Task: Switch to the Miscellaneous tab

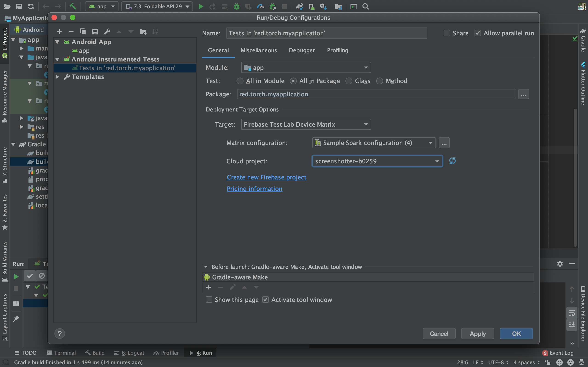Action: (258, 50)
